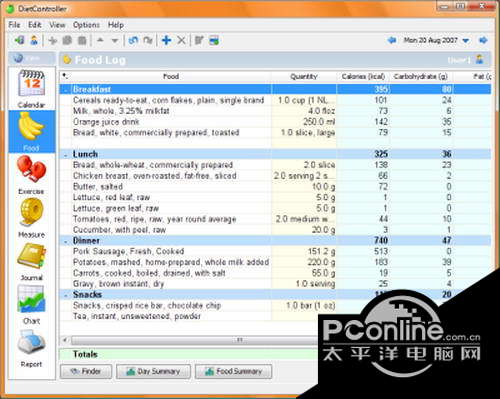Select the Lettuce, red leaf, raw row
This screenshot has width=500, height=399.
pyautogui.click(x=275, y=197)
